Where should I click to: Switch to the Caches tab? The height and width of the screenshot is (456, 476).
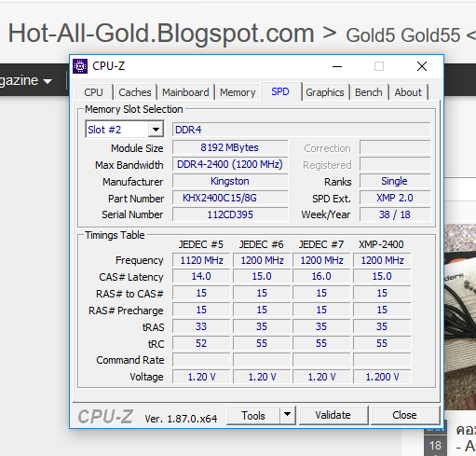click(x=135, y=92)
